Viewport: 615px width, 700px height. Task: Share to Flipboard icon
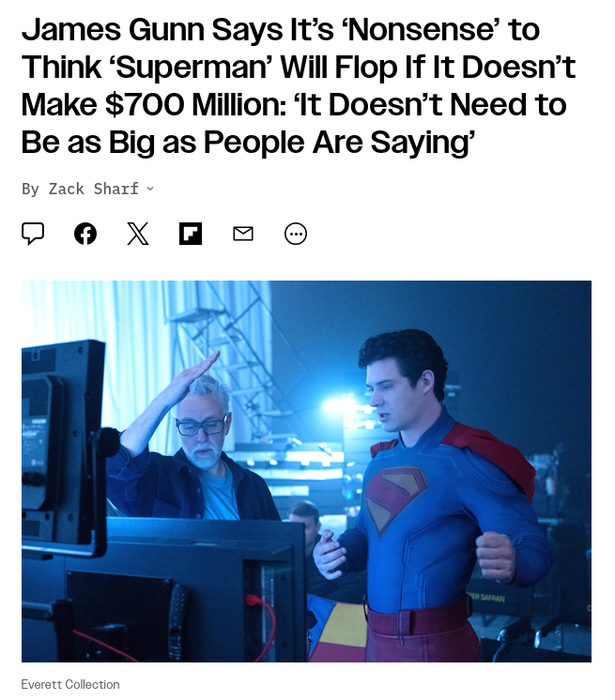[x=191, y=233]
